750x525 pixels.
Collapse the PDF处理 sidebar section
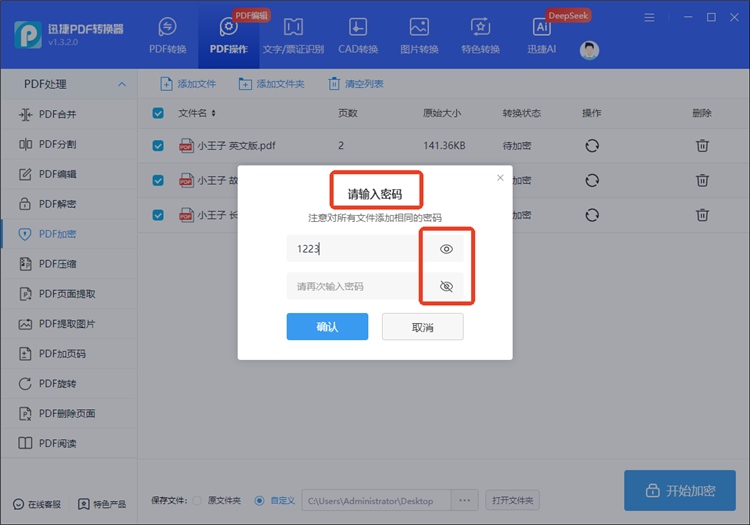122,84
